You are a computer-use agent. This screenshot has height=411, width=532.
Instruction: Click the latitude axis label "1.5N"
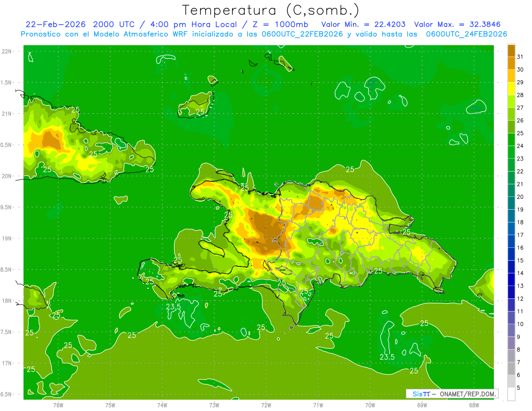click(x=6, y=82)
